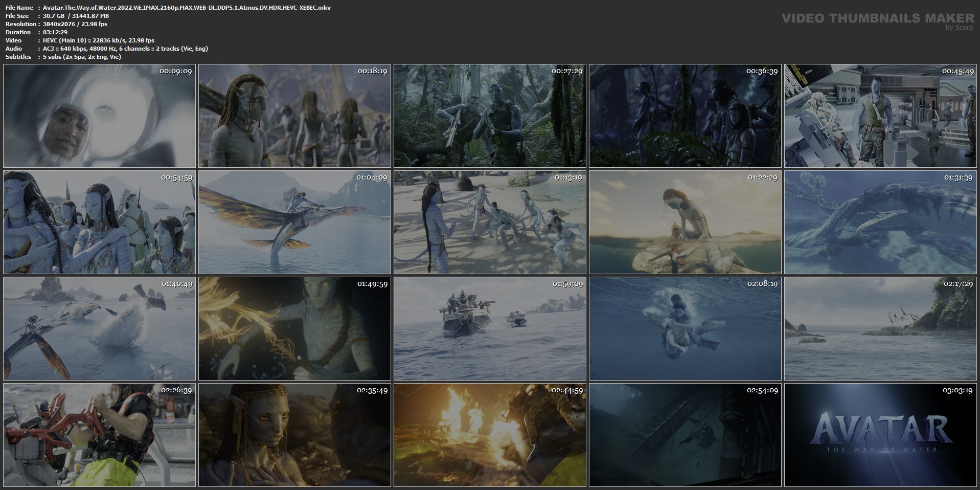The height and width of the screenshot is (490, 980).
Task: Pick the 02:17:29 thumbnail
Action: coord(880,329)
